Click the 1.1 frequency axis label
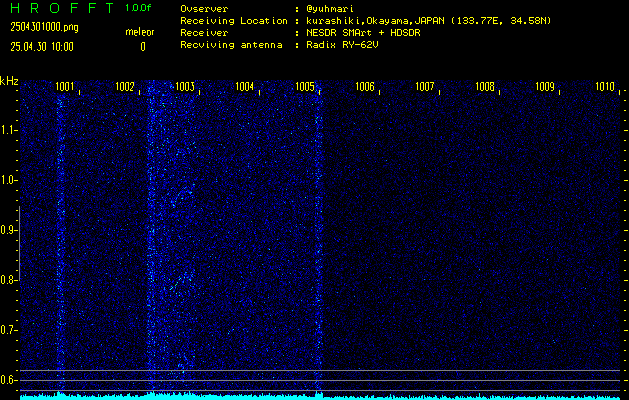Image resolution: width=629 pixels, height=400 pixels. click(x=7, y=130)
